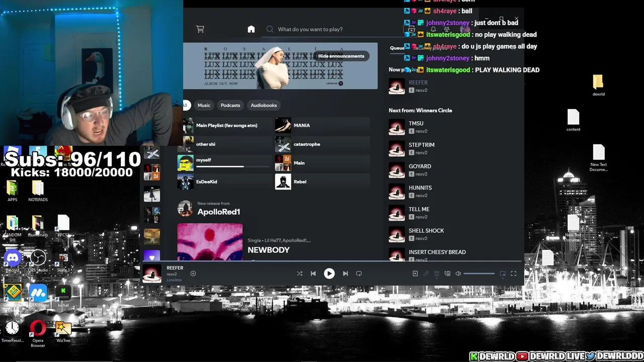The width and height of the screenshot is (644, 362).
Task: Open the Main playlist card with 26 cover
Action: coord(322,163)
